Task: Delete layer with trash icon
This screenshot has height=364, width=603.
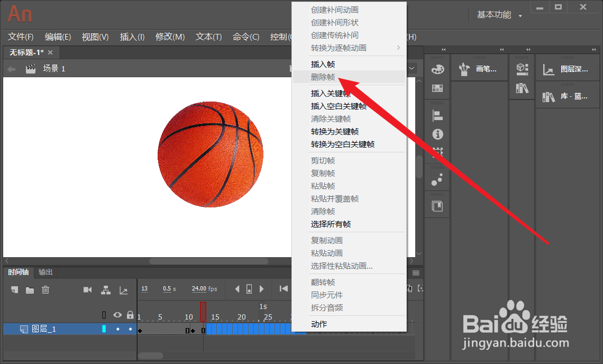Action: coord(45,290)
